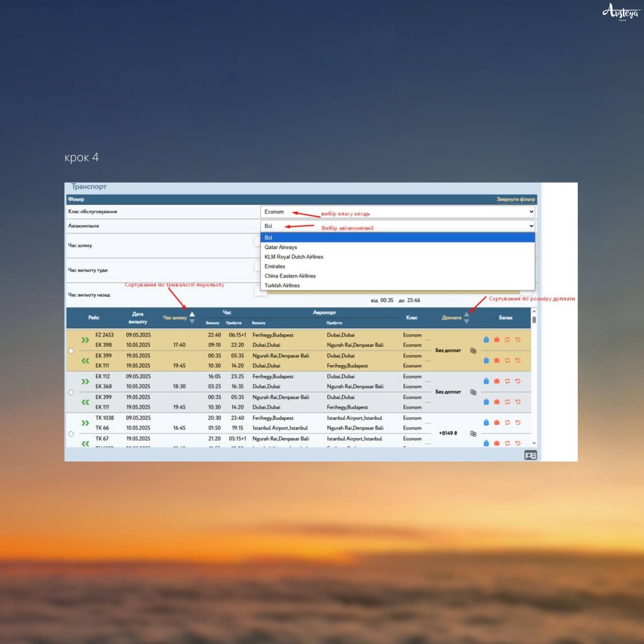This screenshot has width=644, height=644.
Task: Open the 'Клас обслуговування' Econom dropdown
Action: [x=397, y=212]
